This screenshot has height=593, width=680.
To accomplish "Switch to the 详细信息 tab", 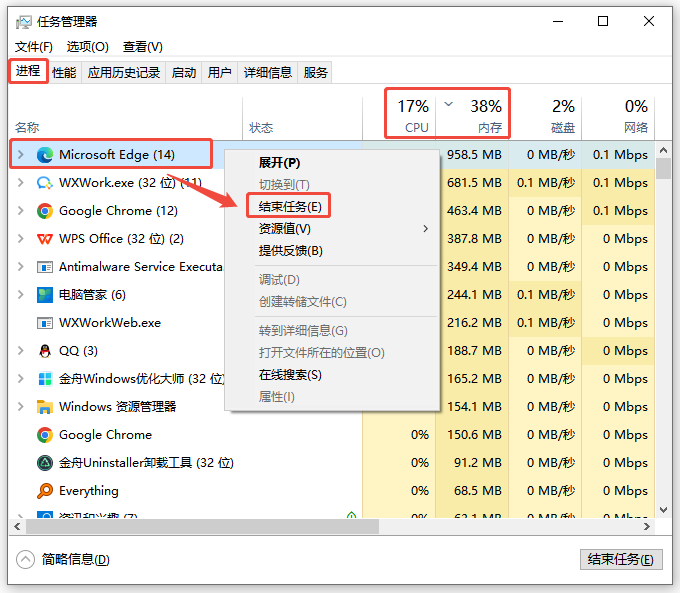I will 268,72.
